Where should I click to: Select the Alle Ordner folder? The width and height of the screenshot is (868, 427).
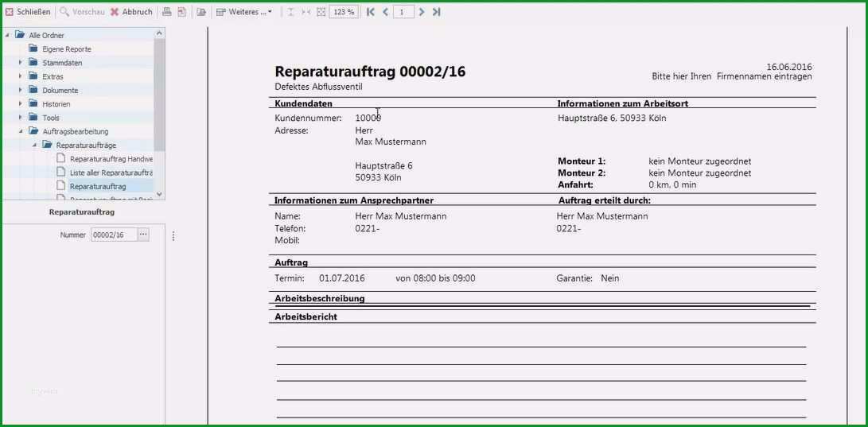coord(46,36)
